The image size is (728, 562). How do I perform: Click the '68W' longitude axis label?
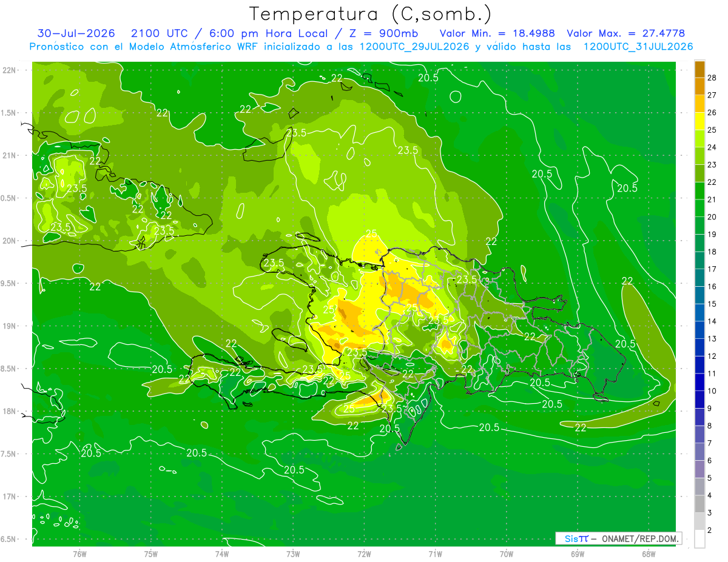coord(648,554)
